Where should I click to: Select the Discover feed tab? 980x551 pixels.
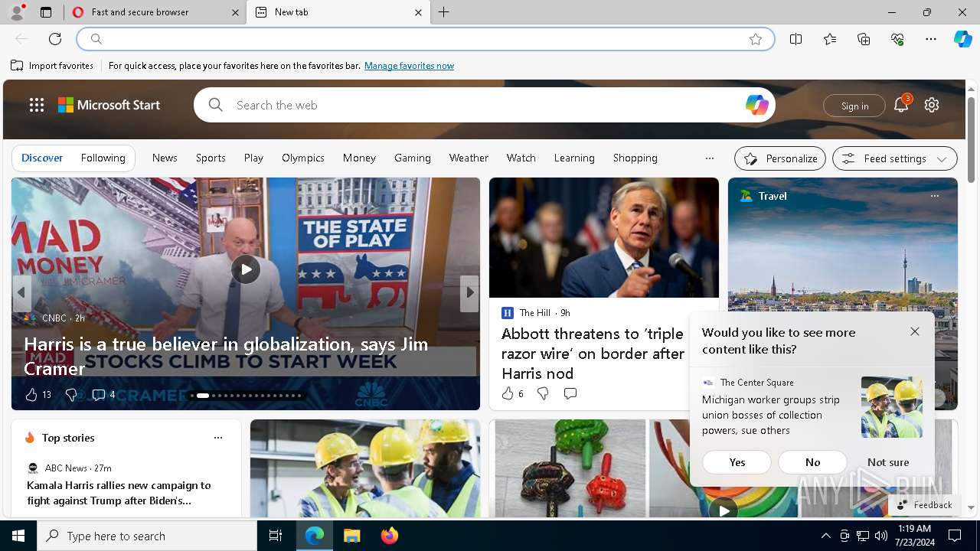tap(42, 158)
